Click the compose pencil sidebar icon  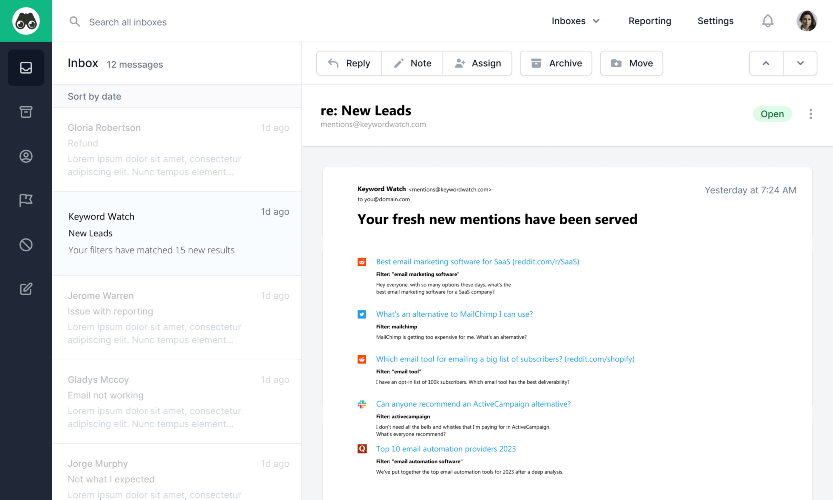[x=26, y=289]
